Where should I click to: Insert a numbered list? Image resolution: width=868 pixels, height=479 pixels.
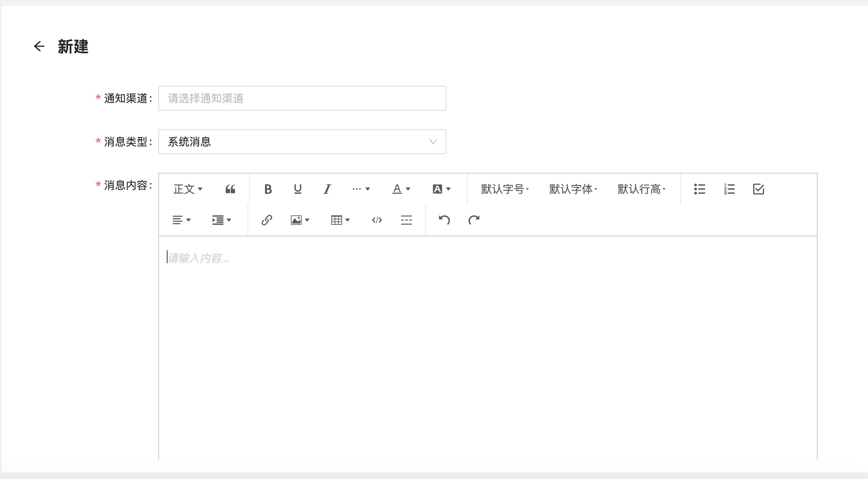click(x=729, y=189)
